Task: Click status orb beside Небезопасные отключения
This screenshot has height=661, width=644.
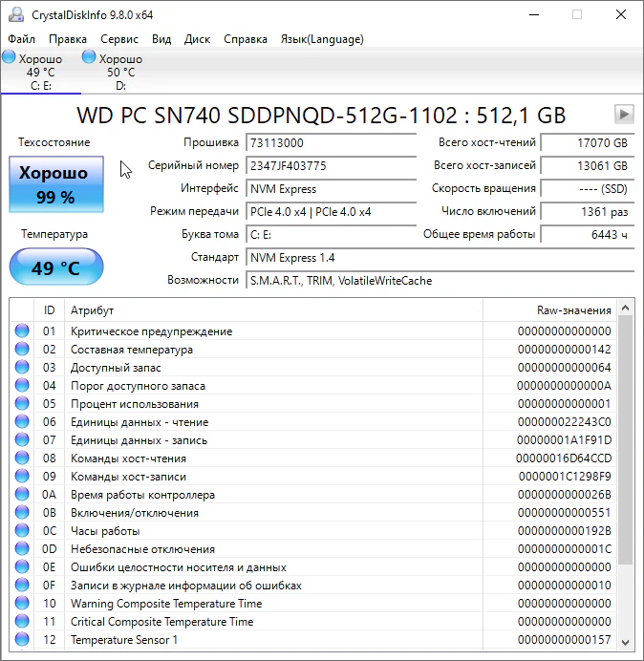Action: tap(22, 549)
